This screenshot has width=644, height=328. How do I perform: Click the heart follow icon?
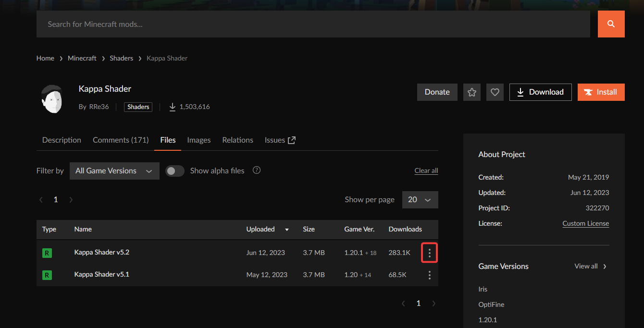pos(495,92)
